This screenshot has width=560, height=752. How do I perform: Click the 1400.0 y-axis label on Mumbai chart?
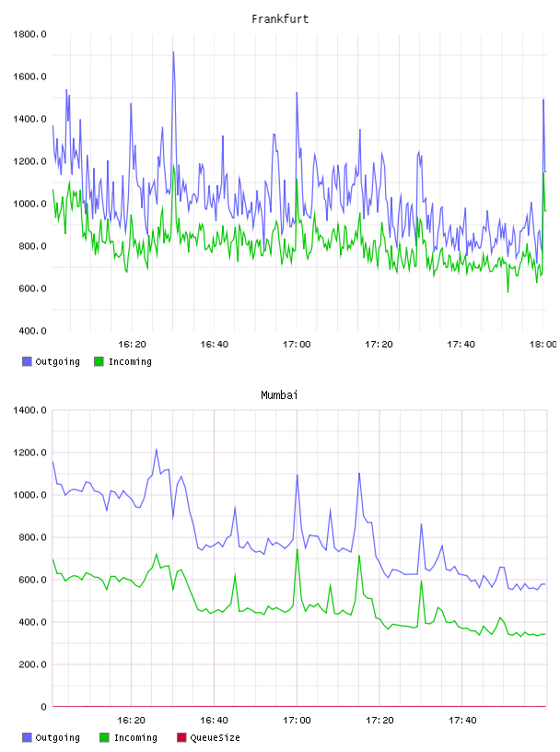tap(29, 410)
